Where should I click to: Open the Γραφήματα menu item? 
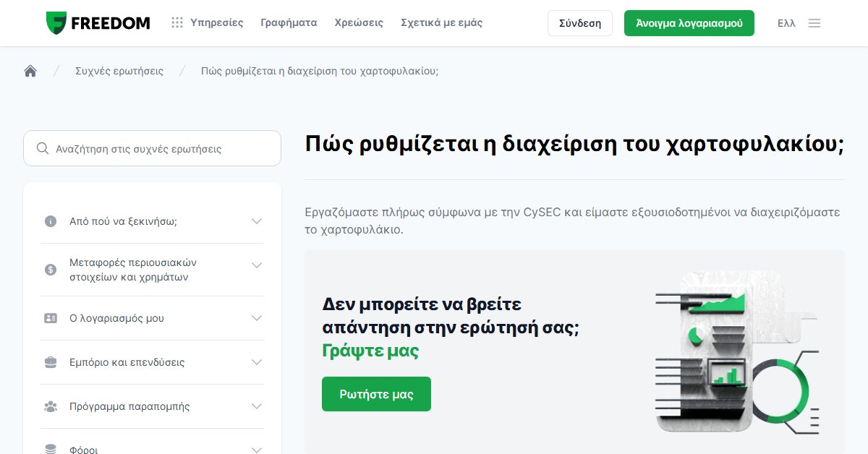(x=289, y=23)
